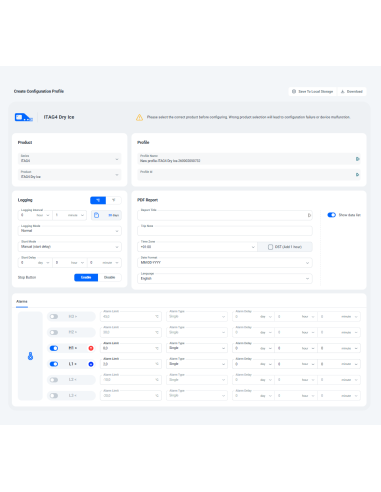
Task: Click the ITAG4 Dry Ice title text
Action: pos(59,117)
